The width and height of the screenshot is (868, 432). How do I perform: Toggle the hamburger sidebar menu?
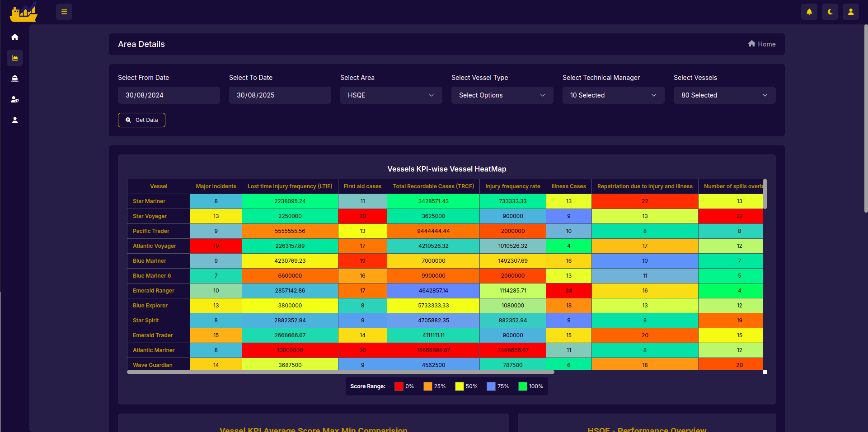(64, 12)
